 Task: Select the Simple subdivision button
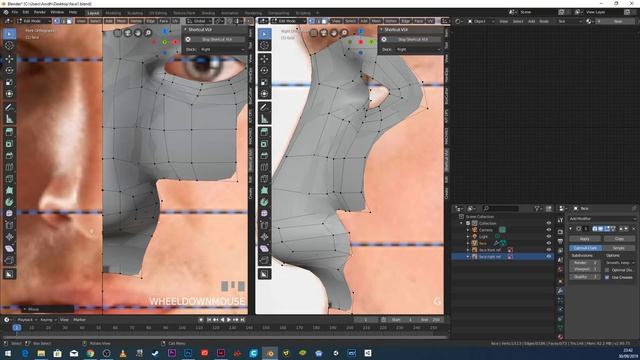coord(619,248)
